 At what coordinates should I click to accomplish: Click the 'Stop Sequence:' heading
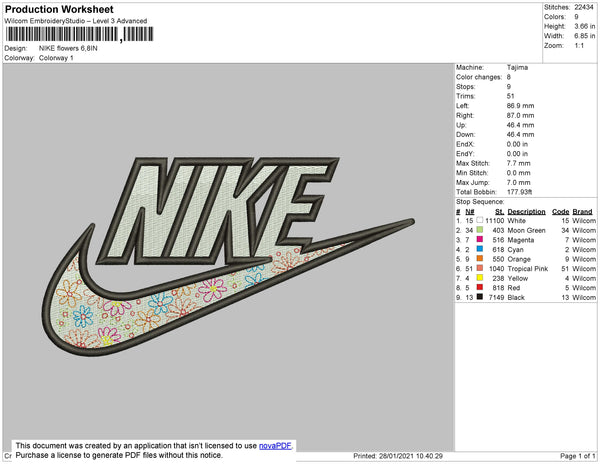[480, 202]
